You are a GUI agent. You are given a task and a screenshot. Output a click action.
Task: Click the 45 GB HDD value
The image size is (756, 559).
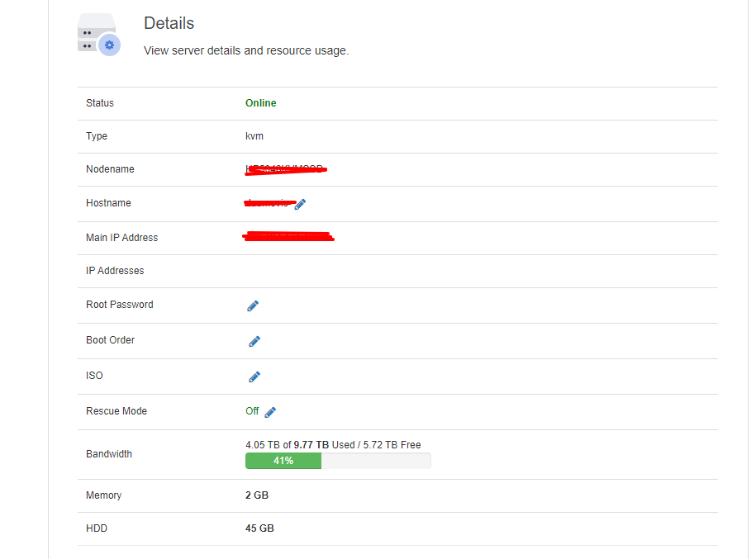(x=259, y=528)
